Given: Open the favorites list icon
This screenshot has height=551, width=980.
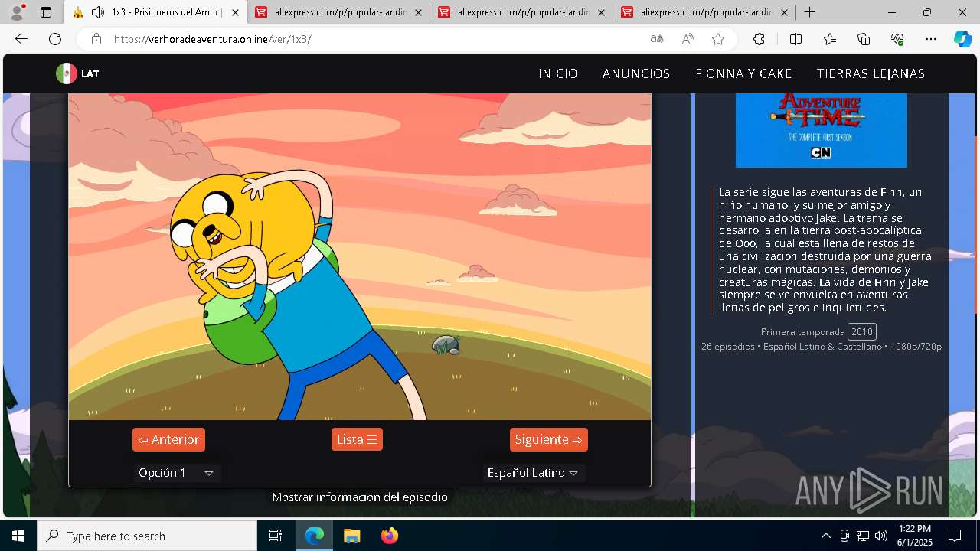Looking at the screenshot, I should pyautogui.click(x=830, y=39).
